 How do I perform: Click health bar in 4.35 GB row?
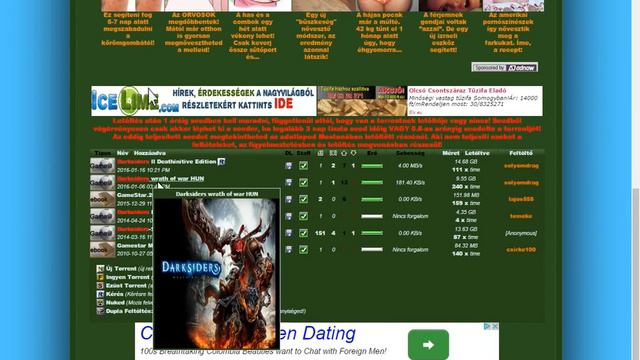pos(372,216)
